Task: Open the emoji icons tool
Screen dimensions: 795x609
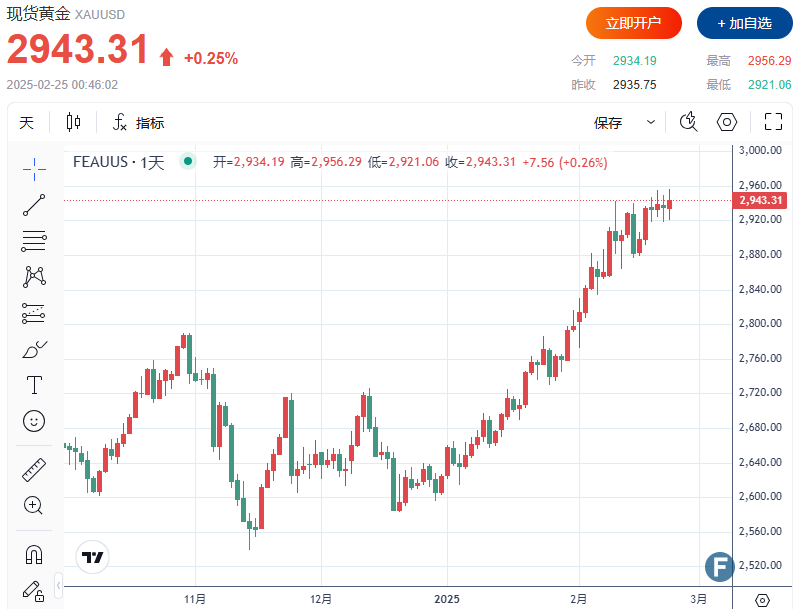Action: coord(34,421)
